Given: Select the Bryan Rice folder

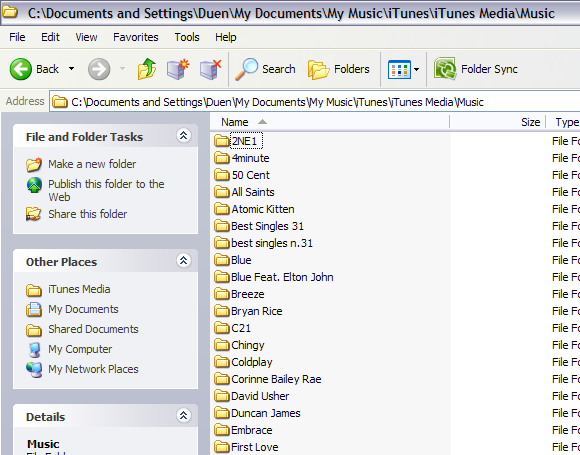Looking at the screenshot, I should click(x=248, y=311).
